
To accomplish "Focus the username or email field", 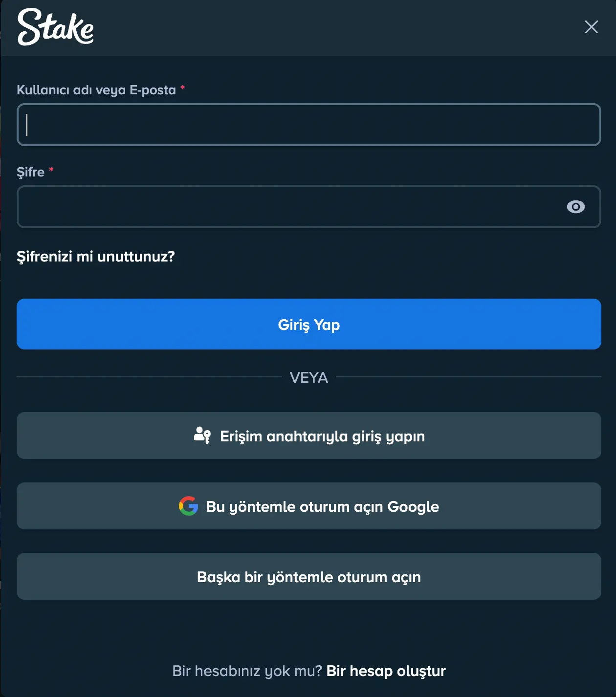I will pos(308,125).
